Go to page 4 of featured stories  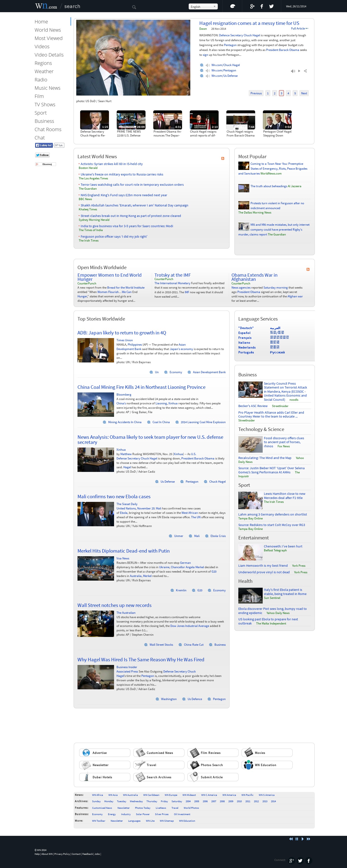click(x=288, y=93)
